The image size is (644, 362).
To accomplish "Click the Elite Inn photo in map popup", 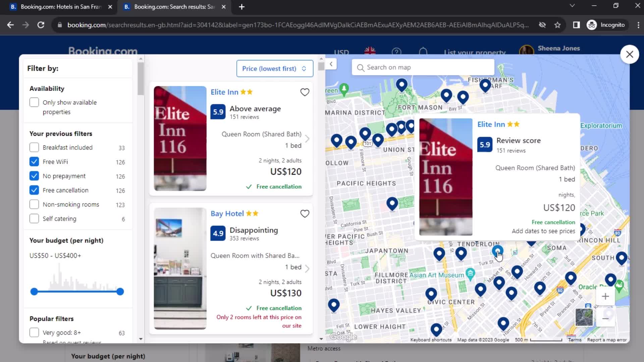I will point(446,177).
